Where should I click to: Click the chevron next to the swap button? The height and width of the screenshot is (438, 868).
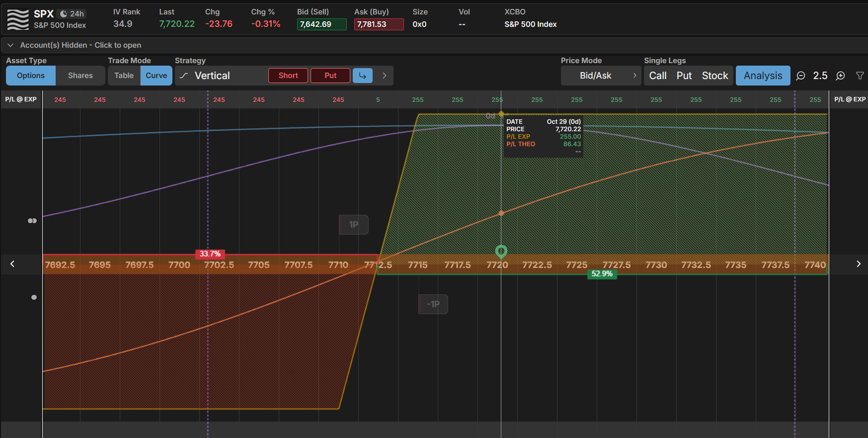coord(384,76)
